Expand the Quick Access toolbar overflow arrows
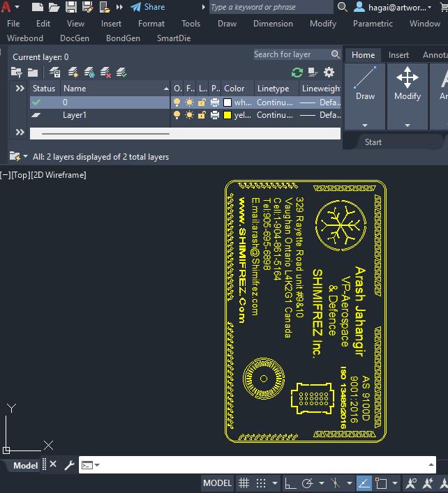 (x=119, y=7)
